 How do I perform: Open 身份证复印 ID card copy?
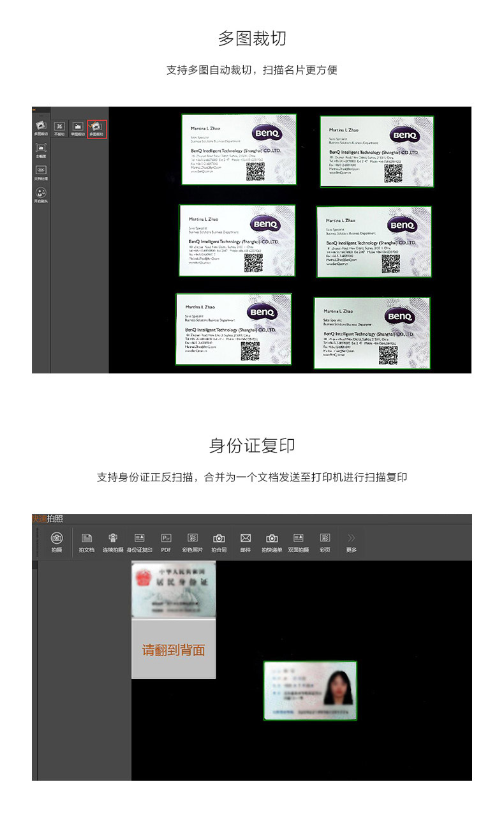(139, 542)
